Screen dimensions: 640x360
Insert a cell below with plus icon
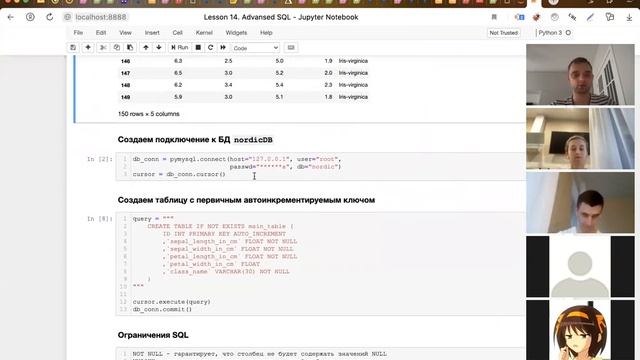[88, 47]
